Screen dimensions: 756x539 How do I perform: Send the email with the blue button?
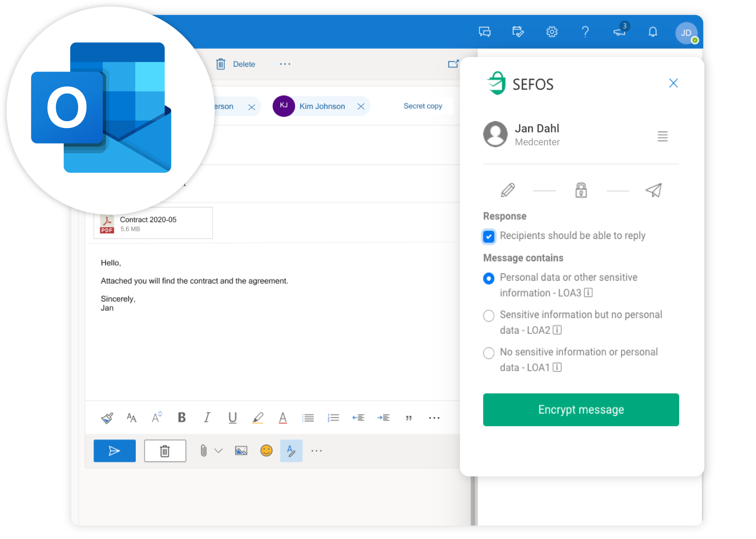point(115,451)
